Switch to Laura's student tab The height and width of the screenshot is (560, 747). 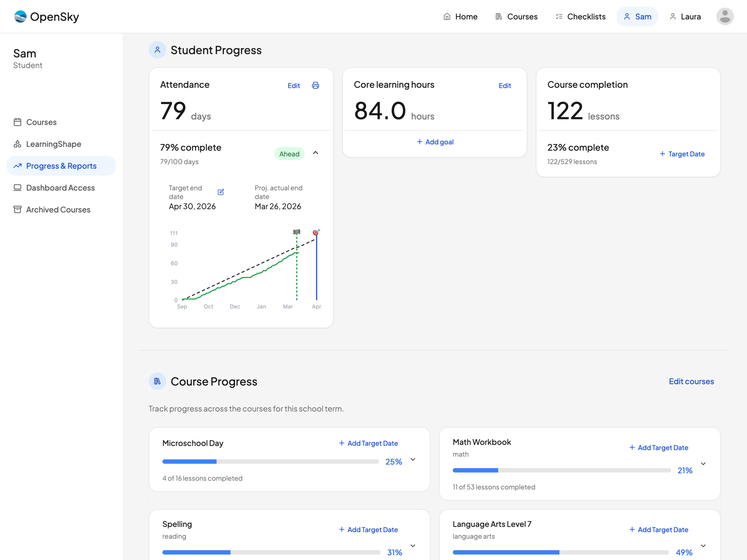(x=685, y=17)
